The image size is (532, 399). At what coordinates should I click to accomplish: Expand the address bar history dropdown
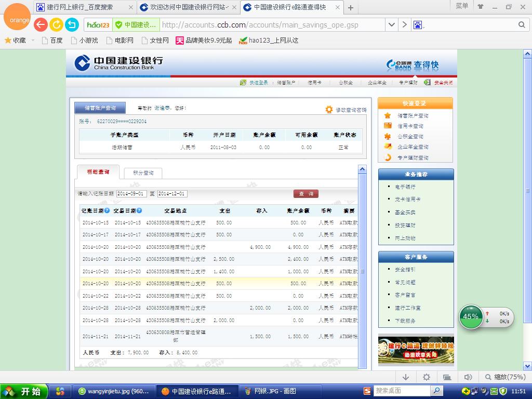[392, 24]
